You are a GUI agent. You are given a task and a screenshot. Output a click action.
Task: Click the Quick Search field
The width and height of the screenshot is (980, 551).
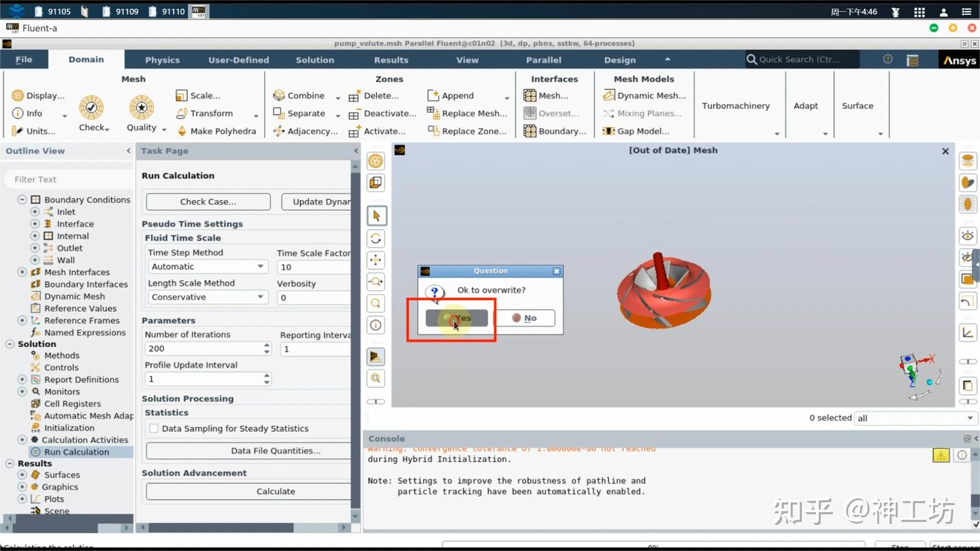coord(802,59)
